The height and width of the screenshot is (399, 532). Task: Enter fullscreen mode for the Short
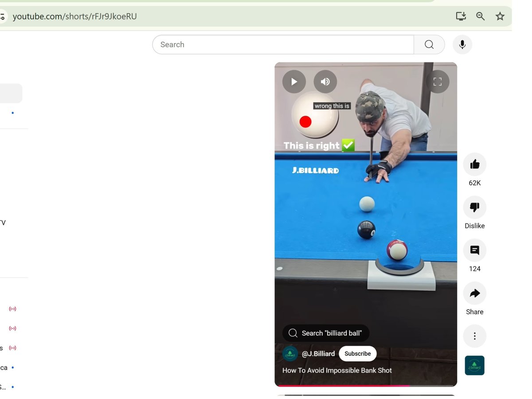coord(438,82)
